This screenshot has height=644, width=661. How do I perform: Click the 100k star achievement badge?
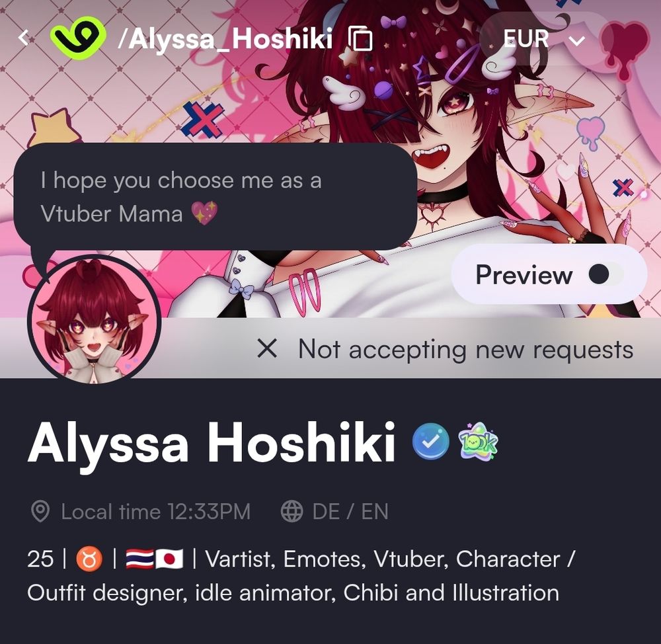pos(478,441)
